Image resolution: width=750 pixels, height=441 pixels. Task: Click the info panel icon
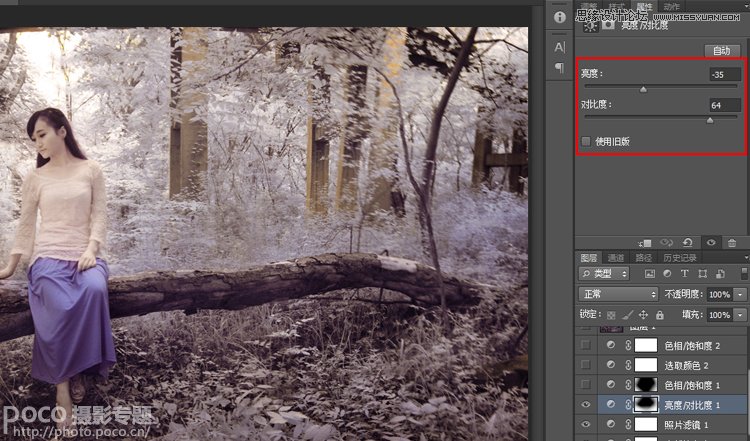click(x=560, y=17)
